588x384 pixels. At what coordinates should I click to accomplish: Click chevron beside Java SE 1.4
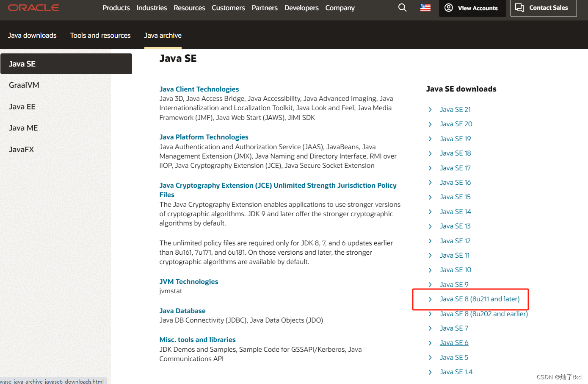[x=430, y=372]
